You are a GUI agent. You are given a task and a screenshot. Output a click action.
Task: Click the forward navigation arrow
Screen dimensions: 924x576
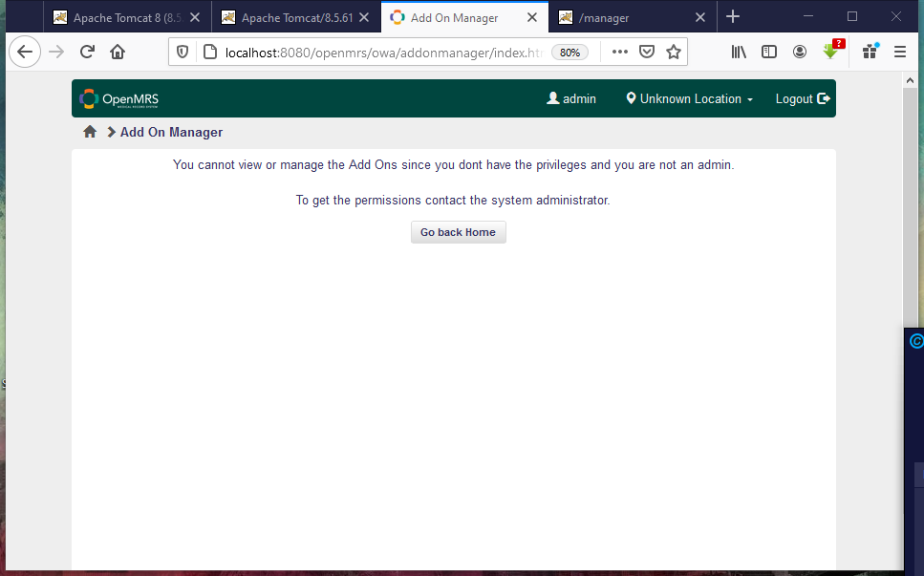56,52
